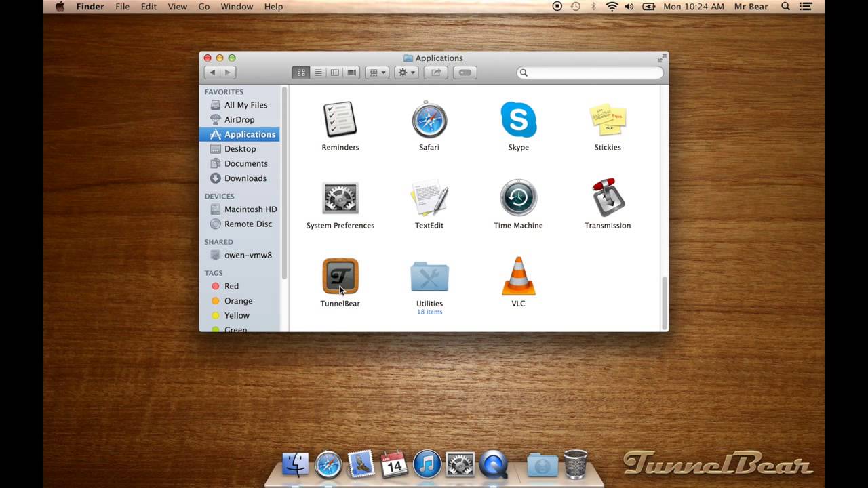Select Desktop in the sidebar

(239, 149)
